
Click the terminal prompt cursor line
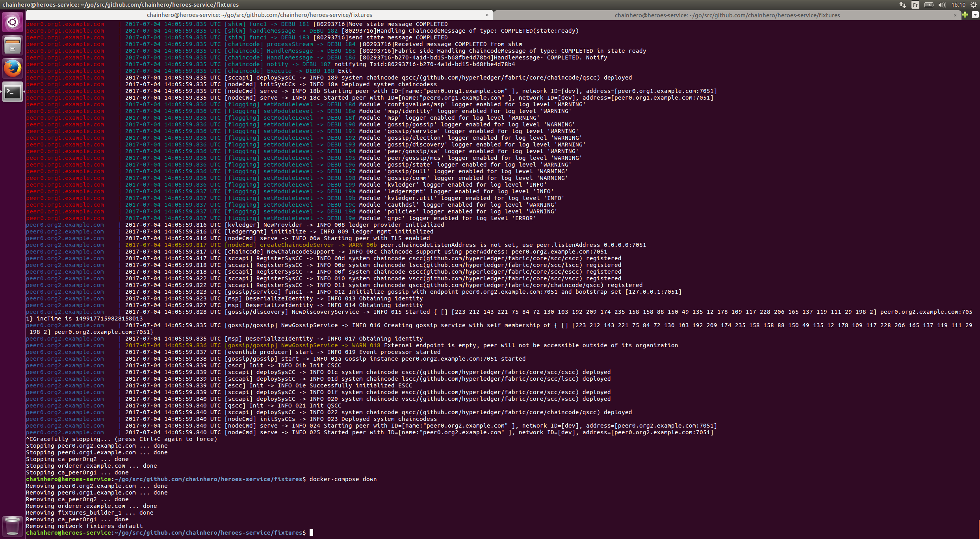click(311, 533)
